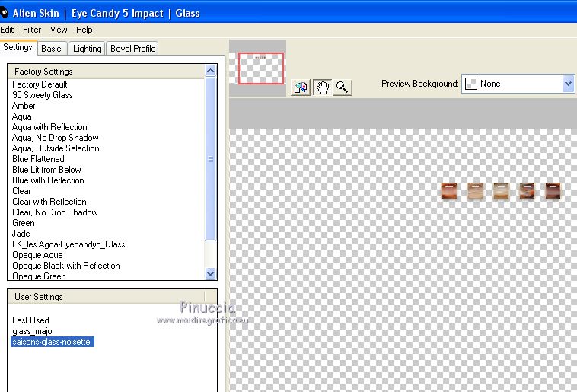577x392 pixels.
Task: Switch to the Basic tab
Action: [51, 49]
